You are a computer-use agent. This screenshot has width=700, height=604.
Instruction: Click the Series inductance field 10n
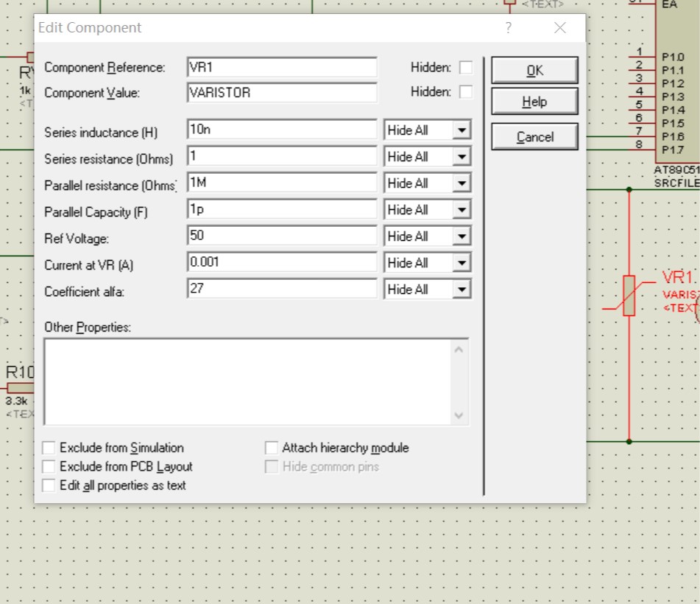coord(282,130)
